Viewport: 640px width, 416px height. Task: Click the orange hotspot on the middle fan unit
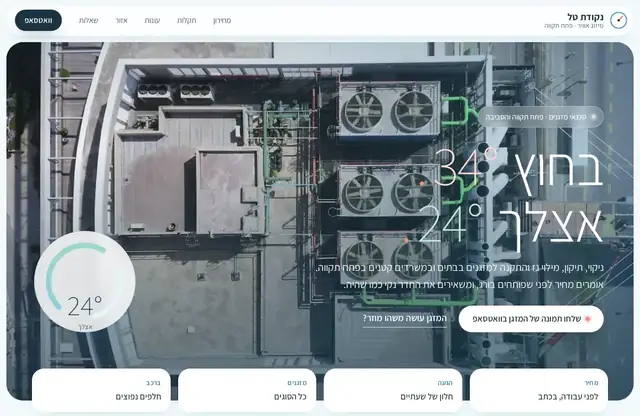pos(422,183)
